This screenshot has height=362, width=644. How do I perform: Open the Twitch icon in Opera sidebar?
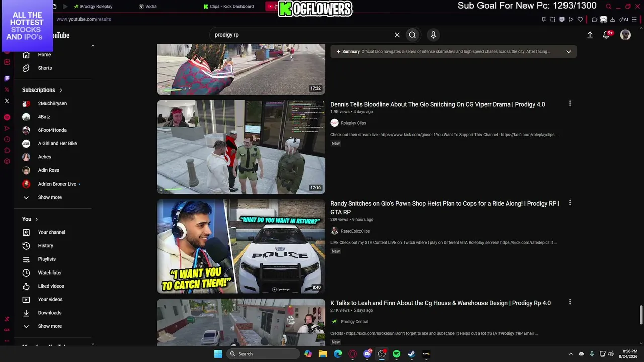[7, 78]
